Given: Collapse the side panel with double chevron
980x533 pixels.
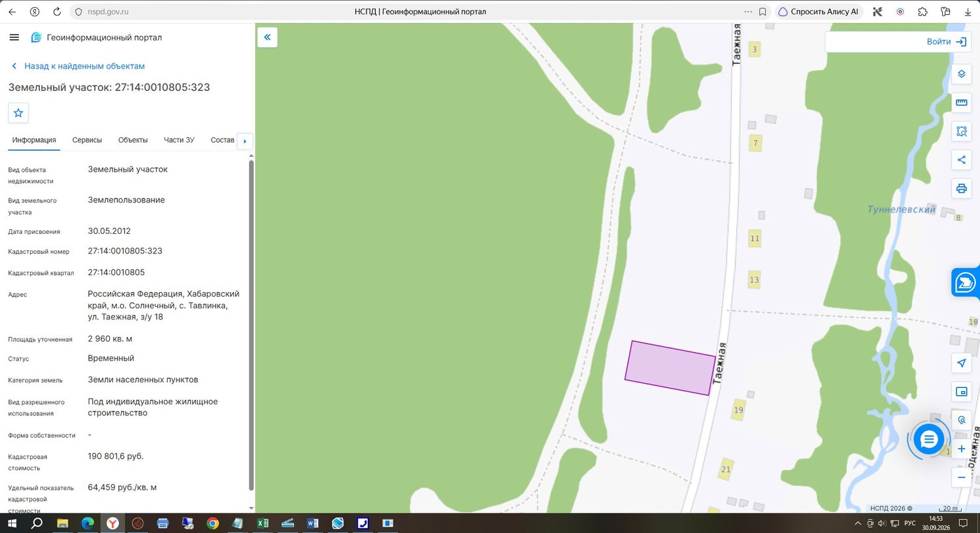Looking at the screenshot, I should pyautogui.click(x=267, y=37).
